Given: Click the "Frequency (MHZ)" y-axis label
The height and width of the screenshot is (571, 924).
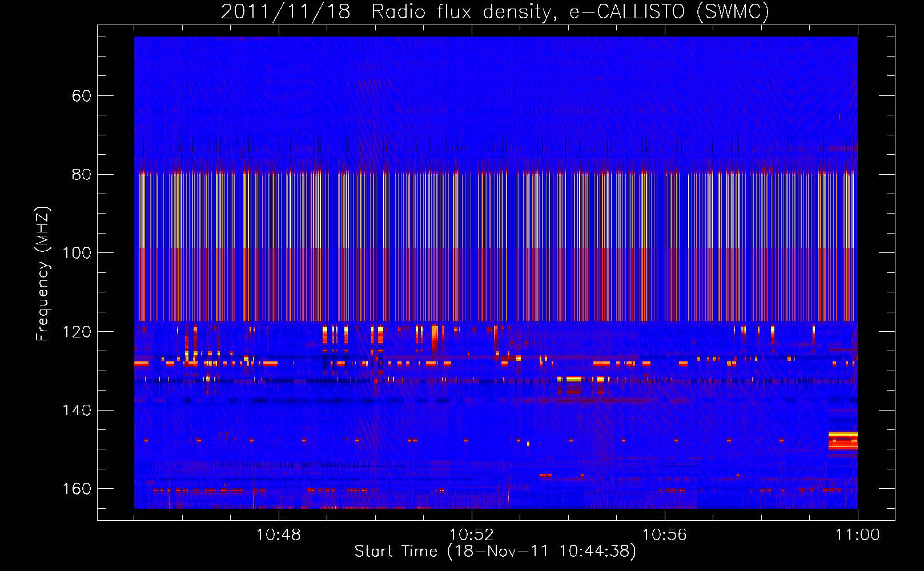Looking at the screenshot, I should (43, 274).
